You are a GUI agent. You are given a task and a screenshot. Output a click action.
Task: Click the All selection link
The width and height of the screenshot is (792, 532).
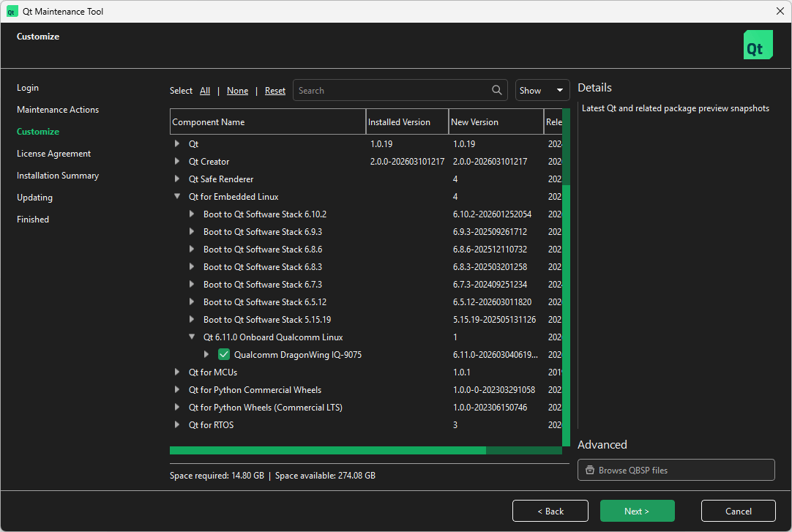(204, 90)
